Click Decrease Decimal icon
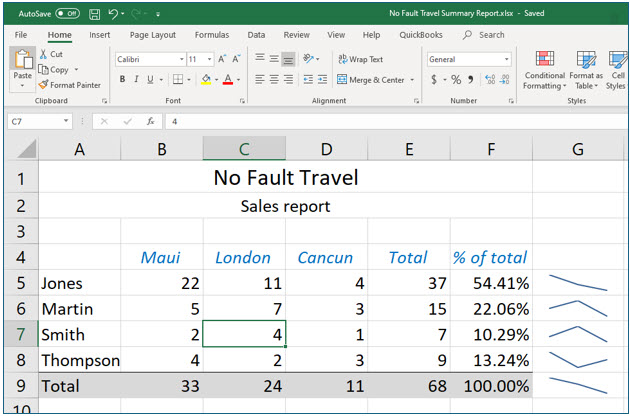630x416 pixels. click(x=505, y=80)
